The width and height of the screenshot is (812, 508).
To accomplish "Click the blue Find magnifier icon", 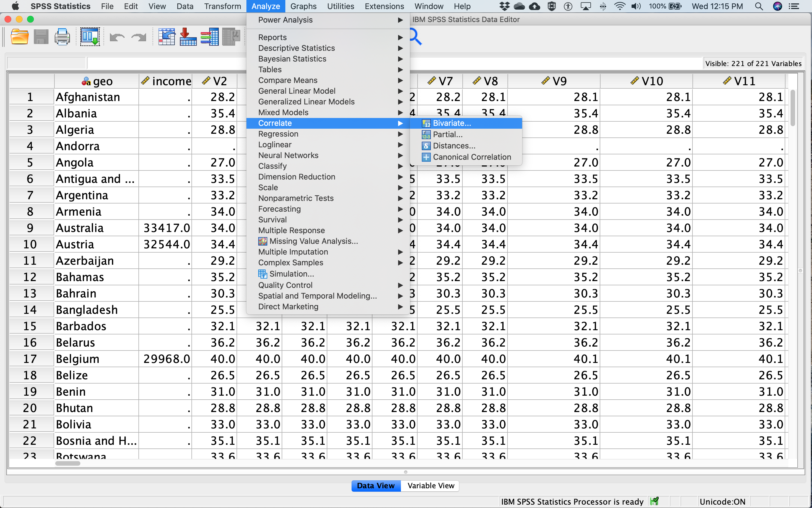I will tap(416, 37).
